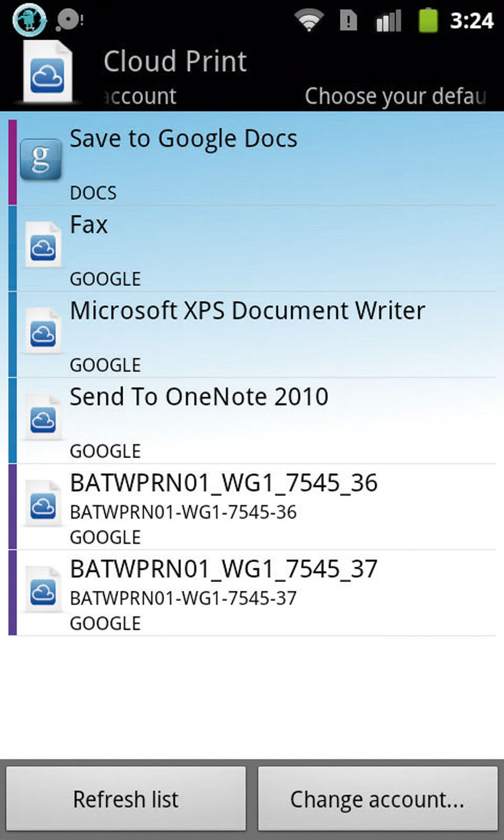Tap the BATWPRN01_WG1_7545_37 printer cloud icon
The width and height of the screenshot is (504, 840).
point(43,590)
